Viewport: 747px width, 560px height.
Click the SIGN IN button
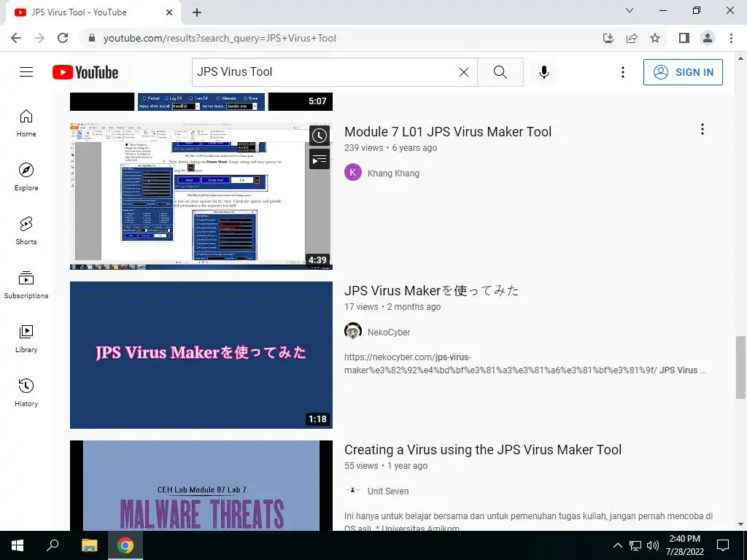tap(683, 72)
